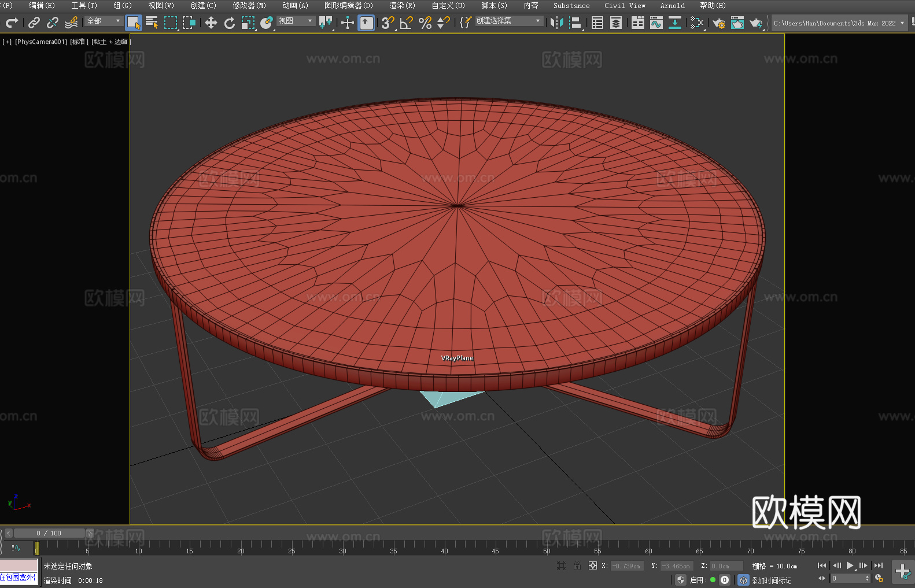This screenshot has width=915, height=588.
Task: Select the Scale tool
Action: click(x=248, y=23)
